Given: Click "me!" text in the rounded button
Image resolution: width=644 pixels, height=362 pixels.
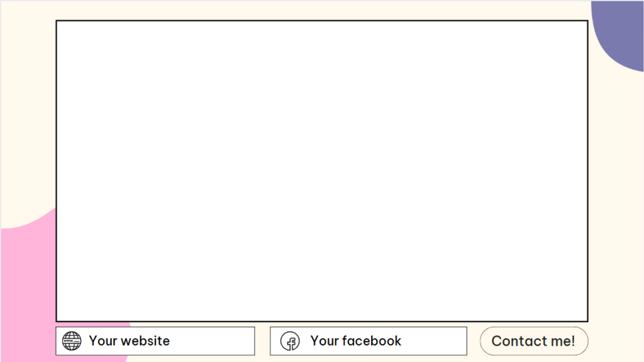Looking at the screenshot, I should point(563,341).
